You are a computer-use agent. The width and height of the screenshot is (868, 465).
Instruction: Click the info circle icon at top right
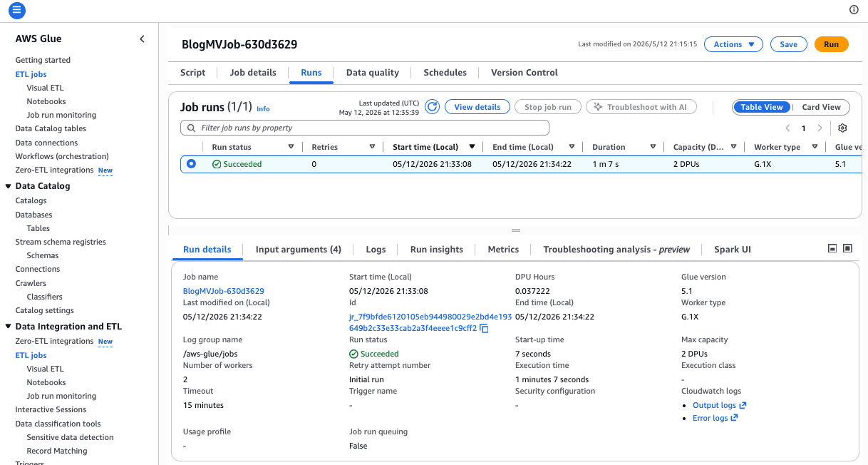coord(854,10)
